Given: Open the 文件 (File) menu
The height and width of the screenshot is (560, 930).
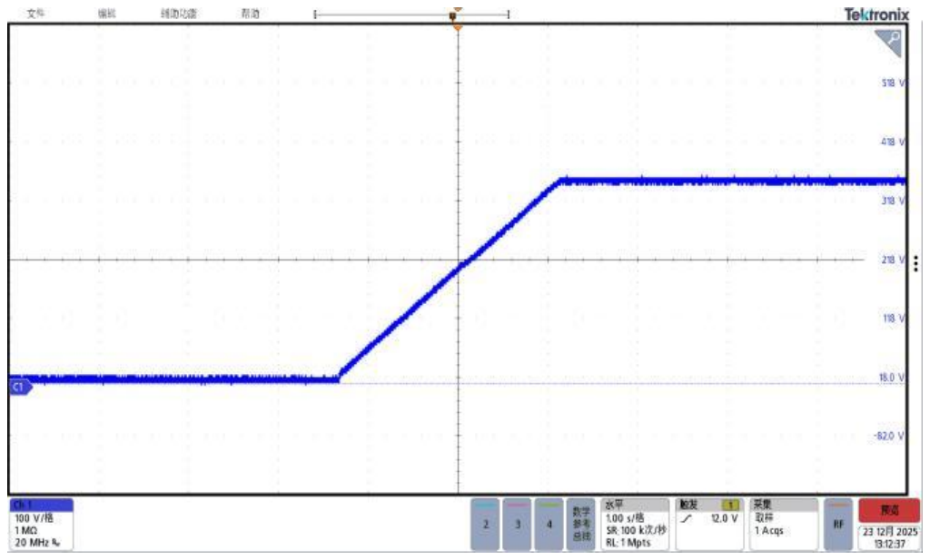Looking at the screenshot, I should click(x=35, y=13).
